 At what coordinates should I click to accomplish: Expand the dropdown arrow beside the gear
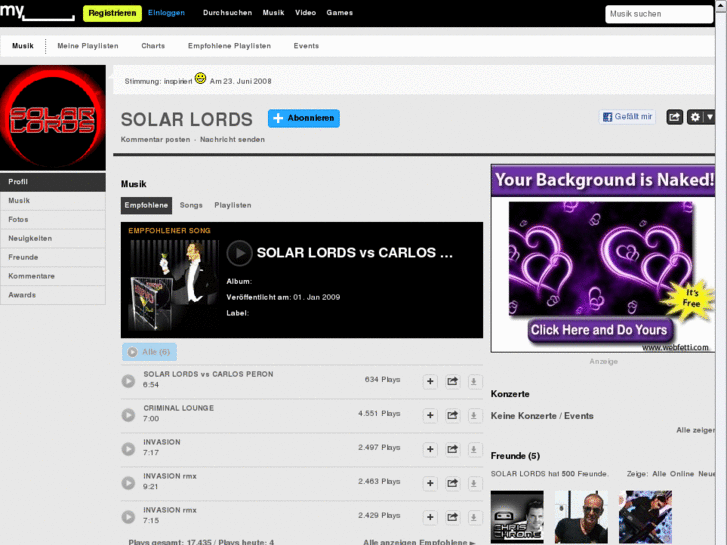(x=709, y=117)
